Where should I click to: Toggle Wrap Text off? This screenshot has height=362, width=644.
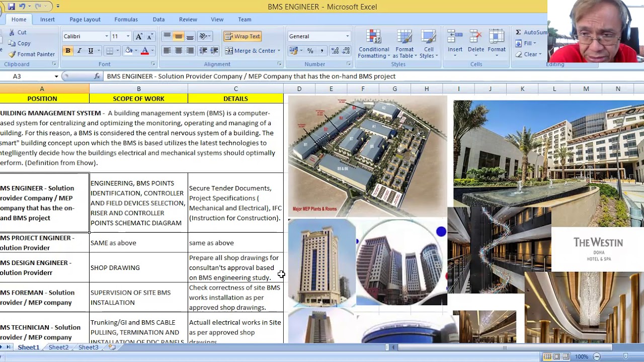[243, 36]
